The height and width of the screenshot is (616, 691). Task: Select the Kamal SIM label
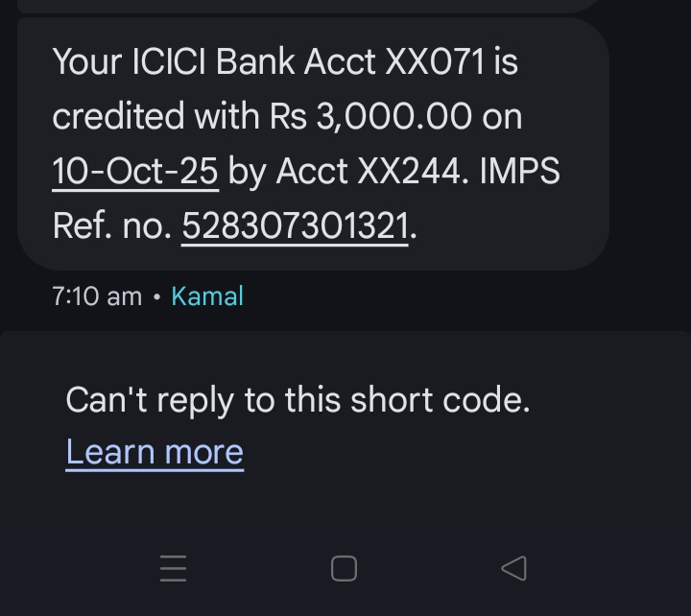pyautogui.click(x=207, y=296)
